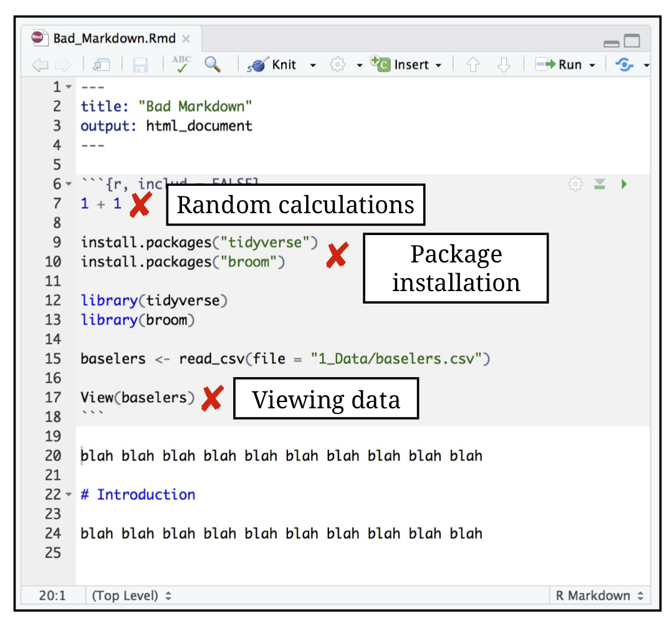This screenshot has width=672, height=619.
Task: Click the read_csv baselers line
Action: [286, 359]
